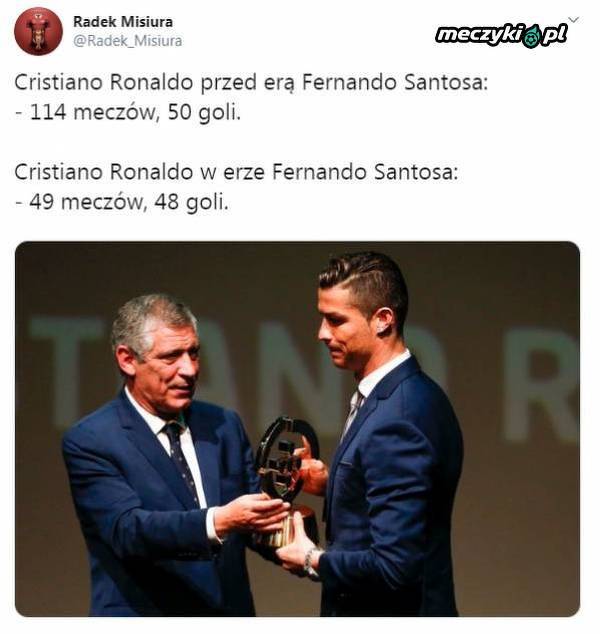Click the text '- 114 meczów, 50 goli.'
Screen dimensions: 600x634
coord(128,112)
